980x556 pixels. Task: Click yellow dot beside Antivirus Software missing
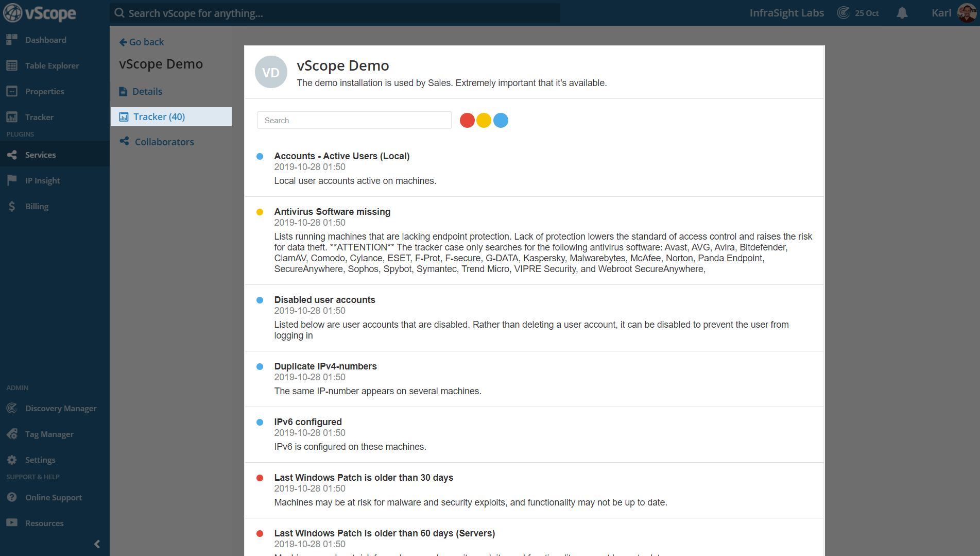[x=260, y=212]
